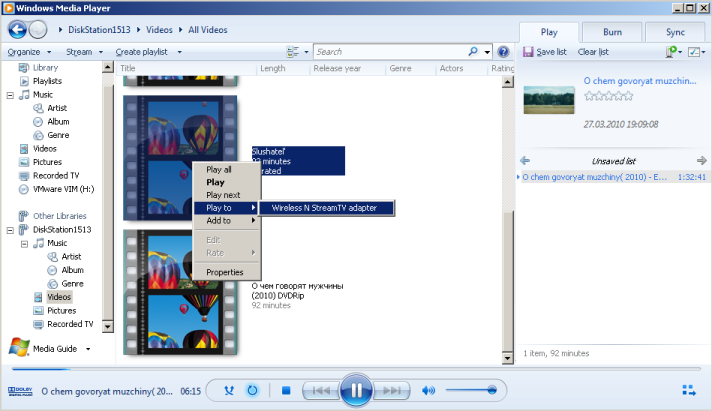
Task: Switch to the Play tab
Action: coord(549,32)
